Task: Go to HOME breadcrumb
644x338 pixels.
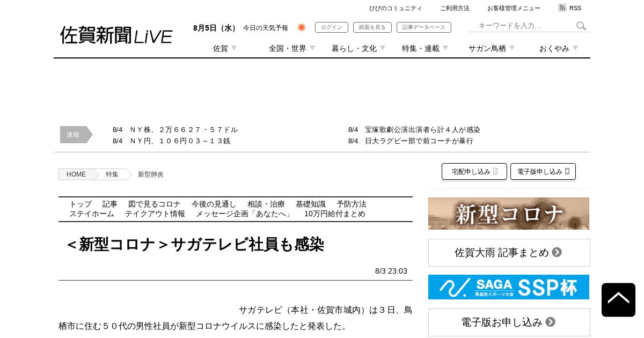Action: click(x=76, y=174)
